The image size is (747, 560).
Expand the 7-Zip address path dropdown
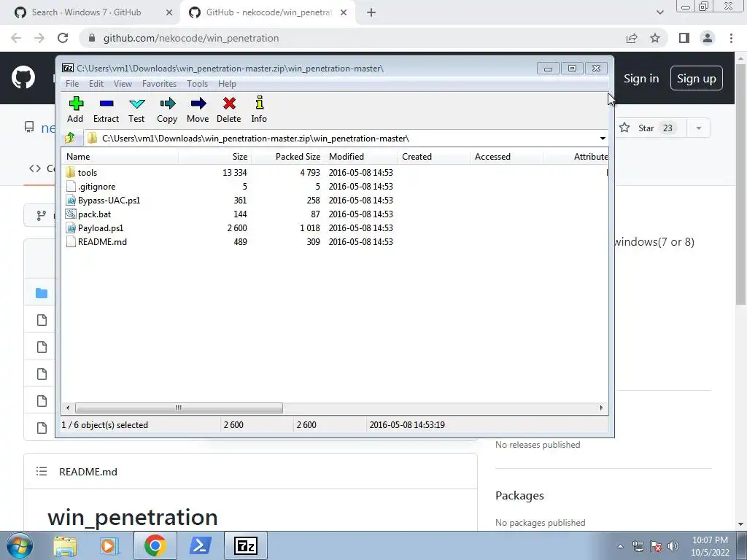pyautogui.click(x=603, y=139)
